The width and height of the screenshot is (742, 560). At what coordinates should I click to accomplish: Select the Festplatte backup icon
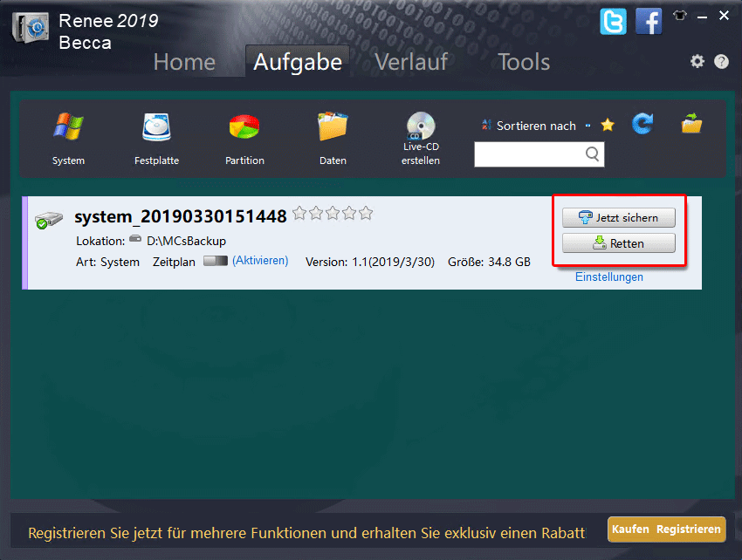coord(156,127)
